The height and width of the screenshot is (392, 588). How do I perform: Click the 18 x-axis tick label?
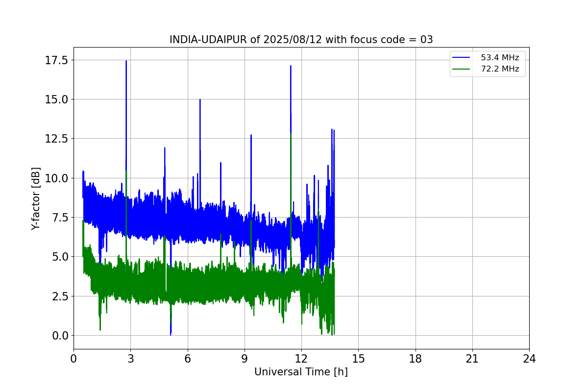pyautogui.click(x=416, y=359)
